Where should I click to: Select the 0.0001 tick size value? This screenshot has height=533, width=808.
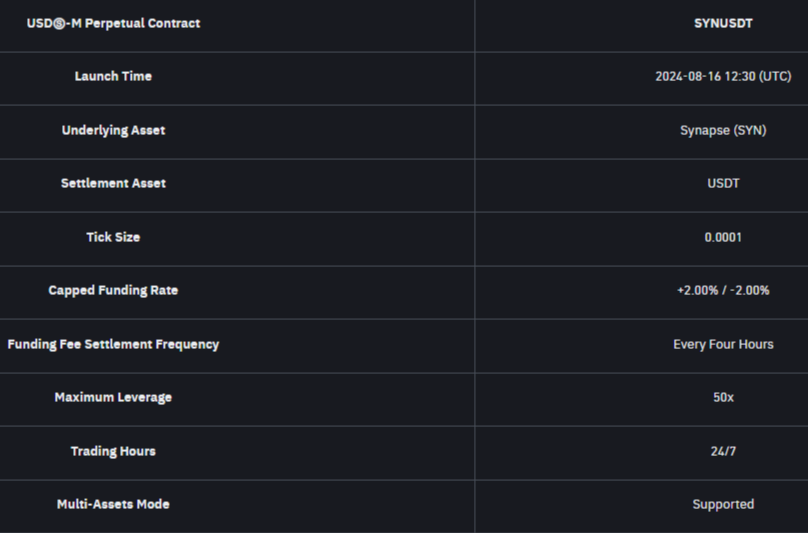pos(723,237)
